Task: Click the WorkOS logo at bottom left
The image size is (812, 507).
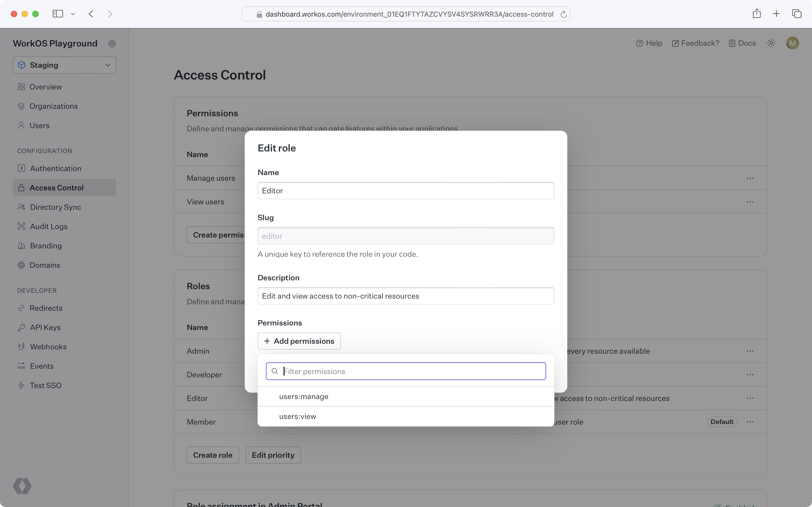Action: [22, 486]
